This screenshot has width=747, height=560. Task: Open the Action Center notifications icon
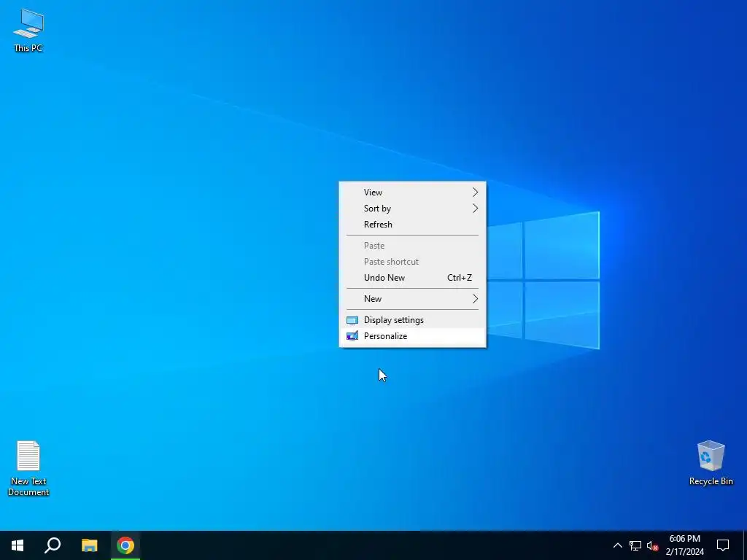click(723, 545)
